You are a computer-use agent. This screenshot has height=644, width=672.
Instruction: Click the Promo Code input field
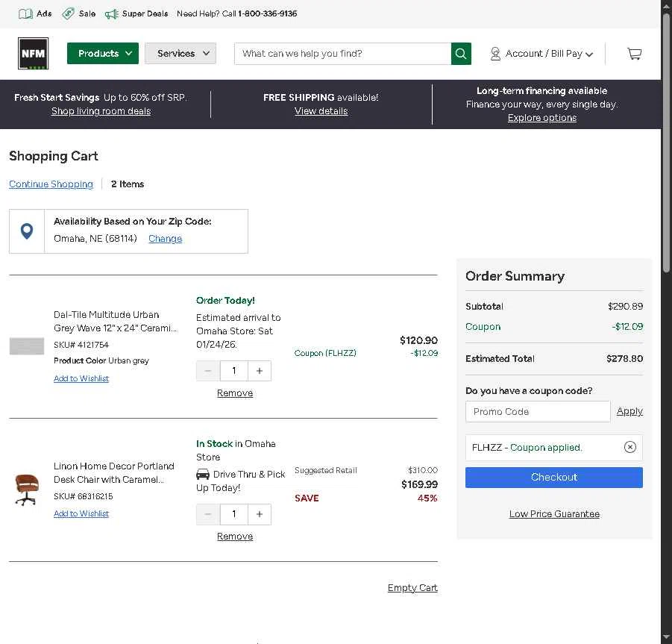point(538,412)
